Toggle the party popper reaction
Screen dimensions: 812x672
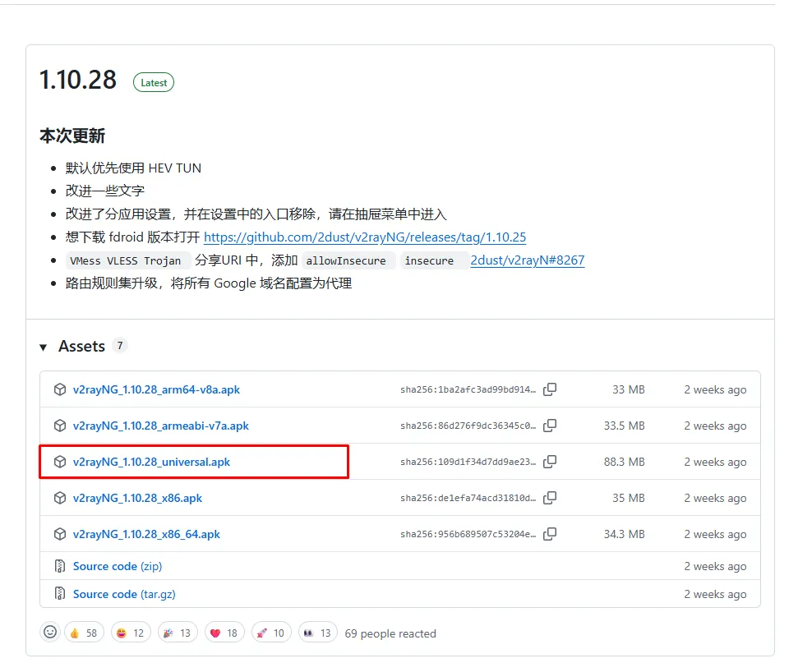click(x=177, y=633)
